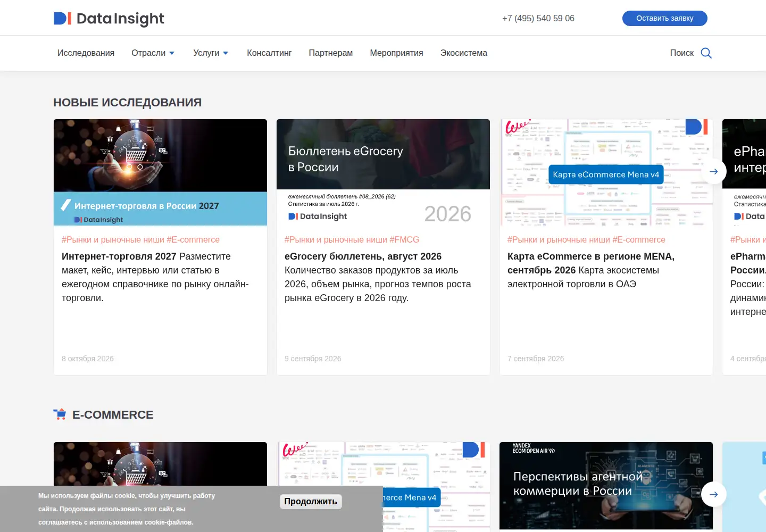Click the date 7 сентября 2026
The height and width of the screenshot is (532, 766).
[x=536, y=359]
